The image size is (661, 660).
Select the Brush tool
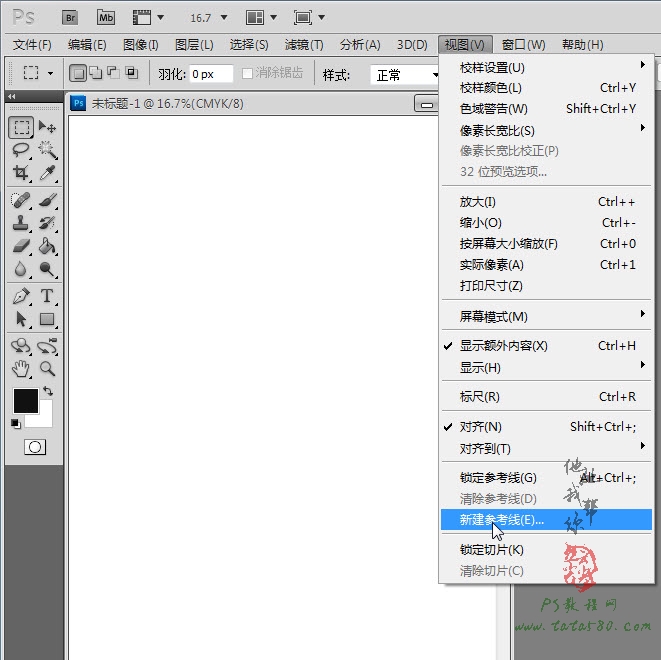coord(47,200)
